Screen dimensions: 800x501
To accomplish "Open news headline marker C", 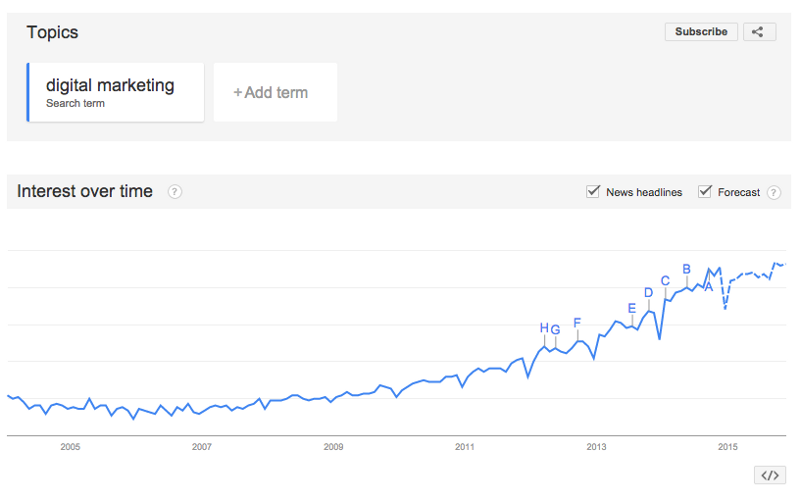I will point(665,281).
